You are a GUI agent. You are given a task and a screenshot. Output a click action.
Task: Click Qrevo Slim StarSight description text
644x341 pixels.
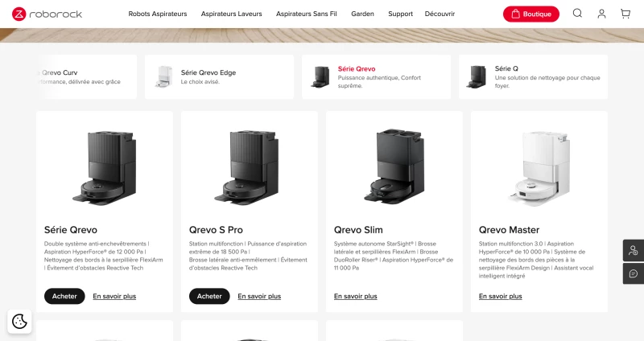394,256
